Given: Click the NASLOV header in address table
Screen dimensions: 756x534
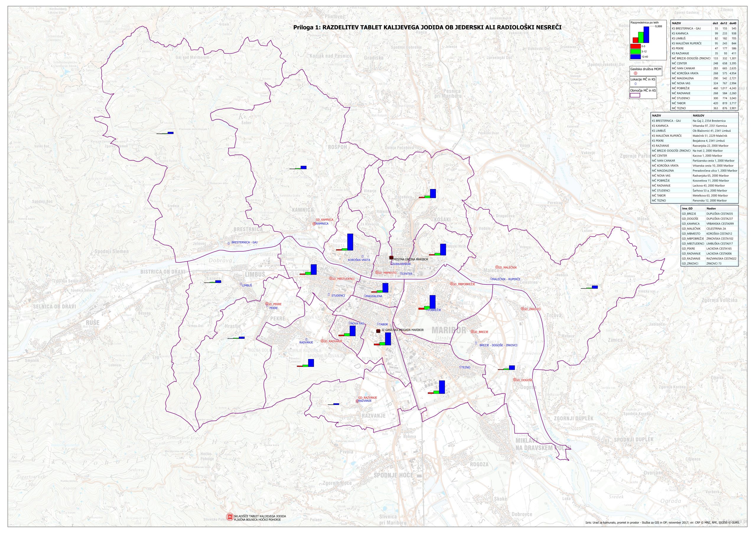Looking at the screenshot, I should click(x=698, y=115).
